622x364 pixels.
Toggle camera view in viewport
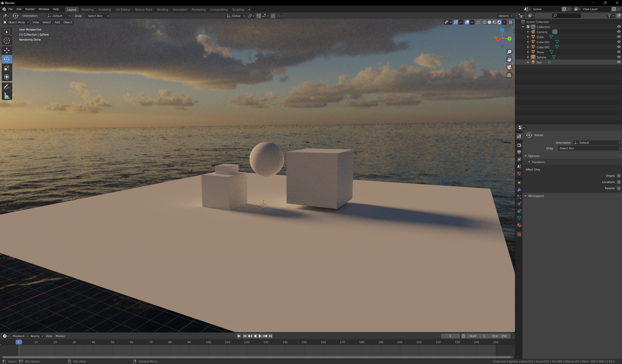tap(509, 67)
